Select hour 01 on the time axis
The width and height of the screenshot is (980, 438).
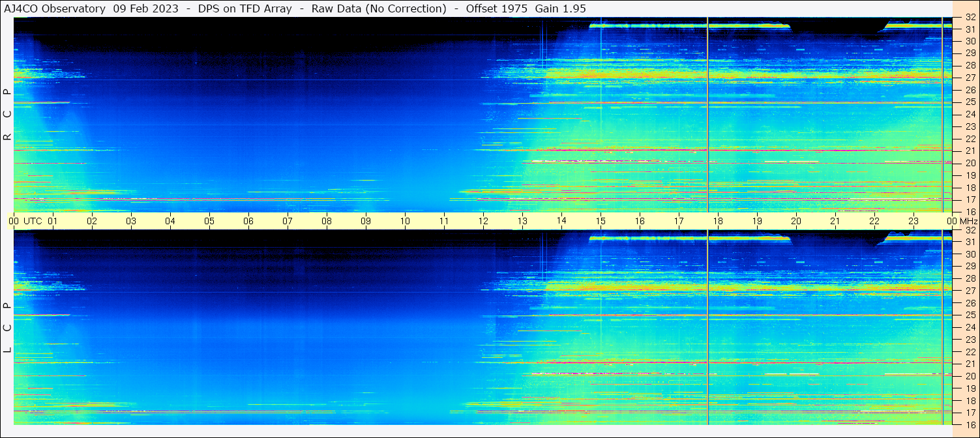[53, 221]
